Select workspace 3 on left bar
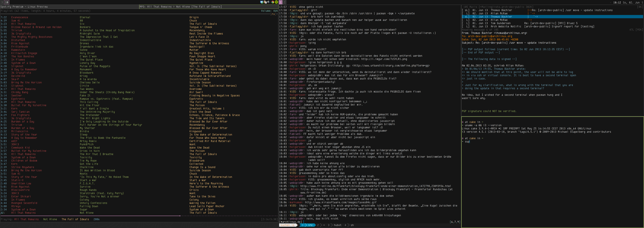Screen dimensions: 644x228 click(x=2, y=2)
